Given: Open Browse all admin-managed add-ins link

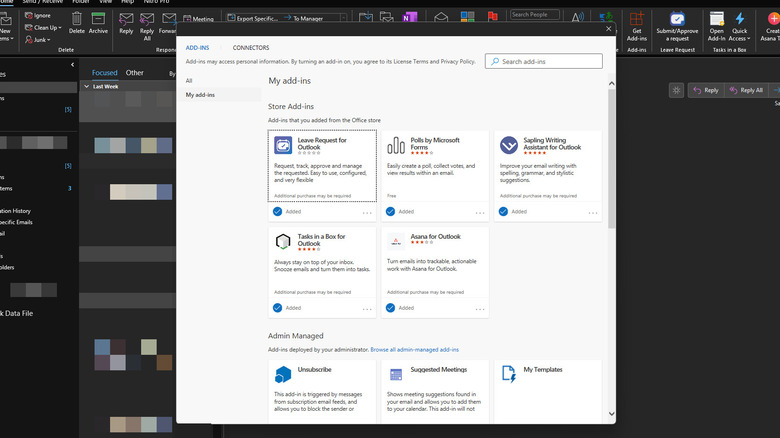Looking at the screenshot, I should 414,350.
